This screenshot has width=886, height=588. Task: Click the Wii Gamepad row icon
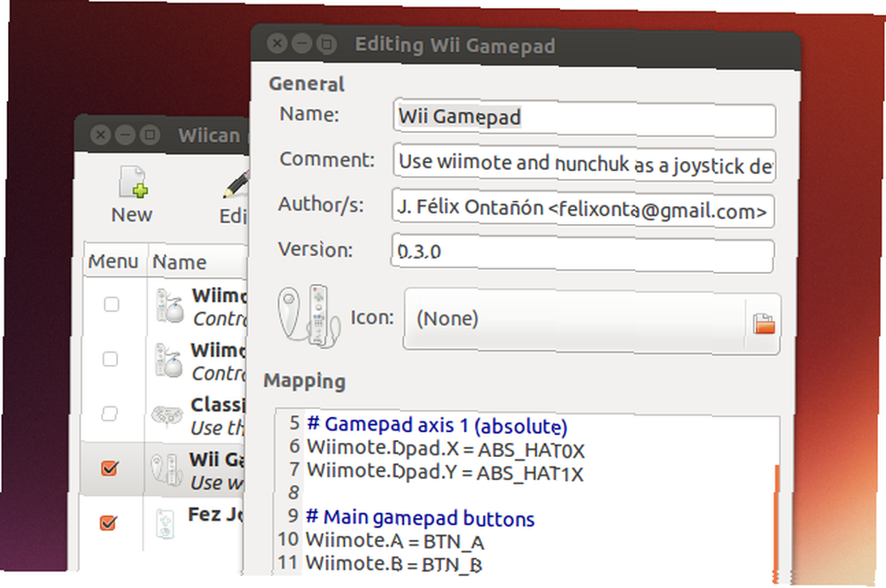(166, 469)
